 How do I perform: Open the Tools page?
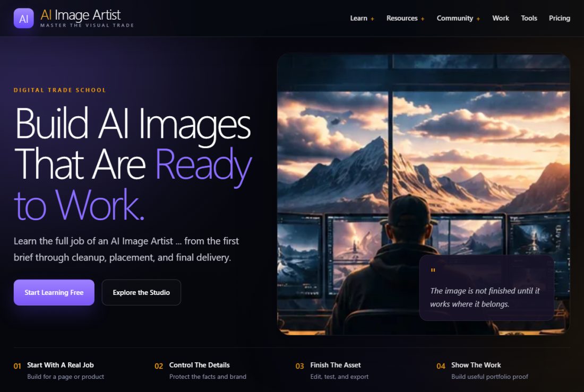529,18
